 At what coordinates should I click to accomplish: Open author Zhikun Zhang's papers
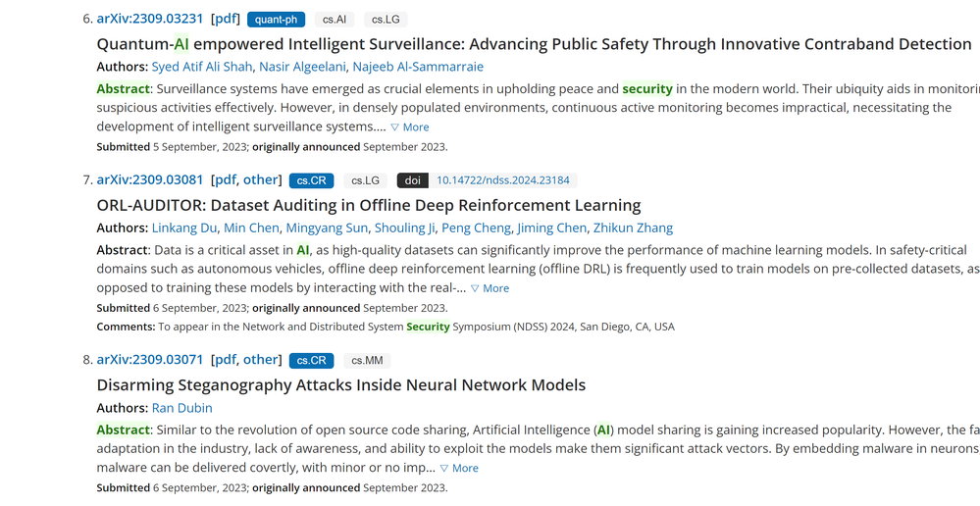tap(633, 228)
